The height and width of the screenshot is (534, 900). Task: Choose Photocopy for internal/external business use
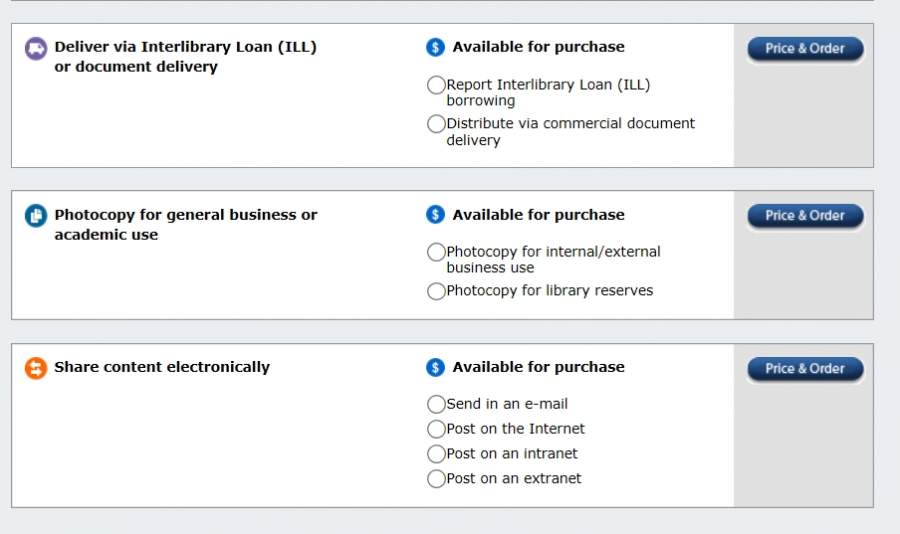436,252
